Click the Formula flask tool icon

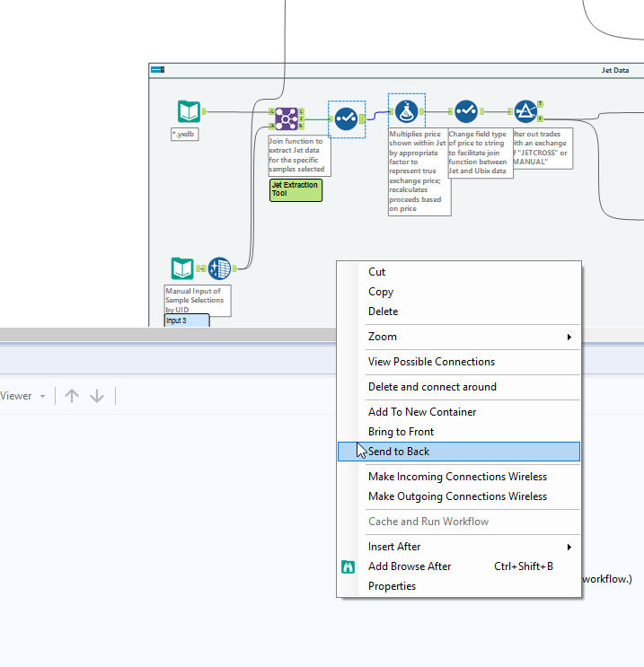pos(406,111)
